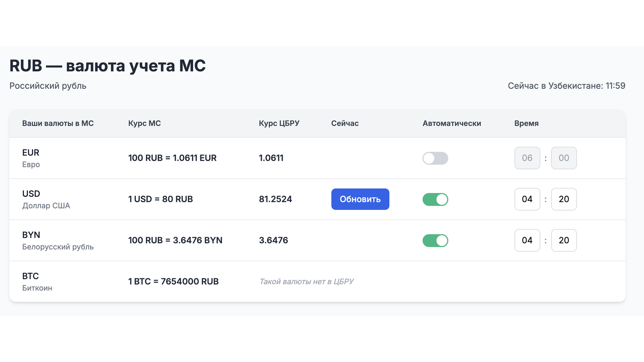Click the blue Обновить button for USD
Viewport: 644px width, 362px height.
(x=360, y=199)
